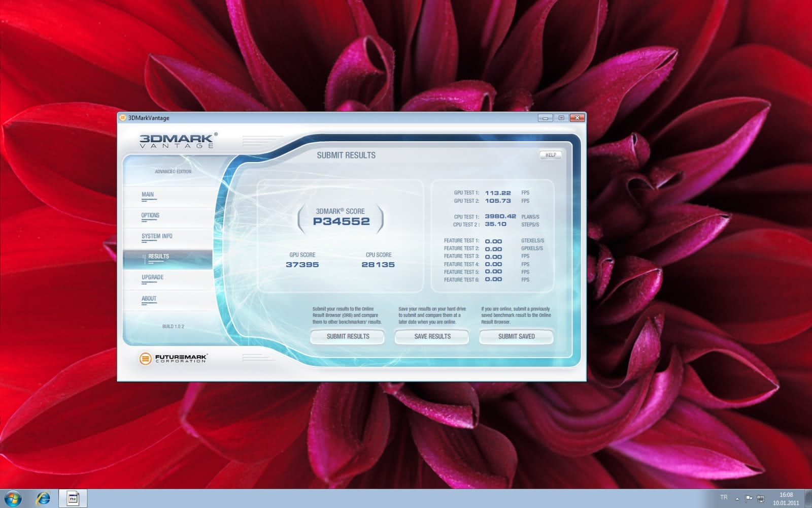
Task: Click the SUBMIT RESULTS panel heading
Action: tap(346, 155)
